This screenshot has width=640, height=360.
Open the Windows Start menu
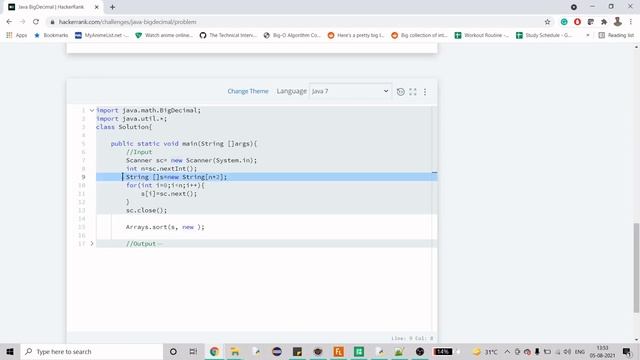pos(10,351)
